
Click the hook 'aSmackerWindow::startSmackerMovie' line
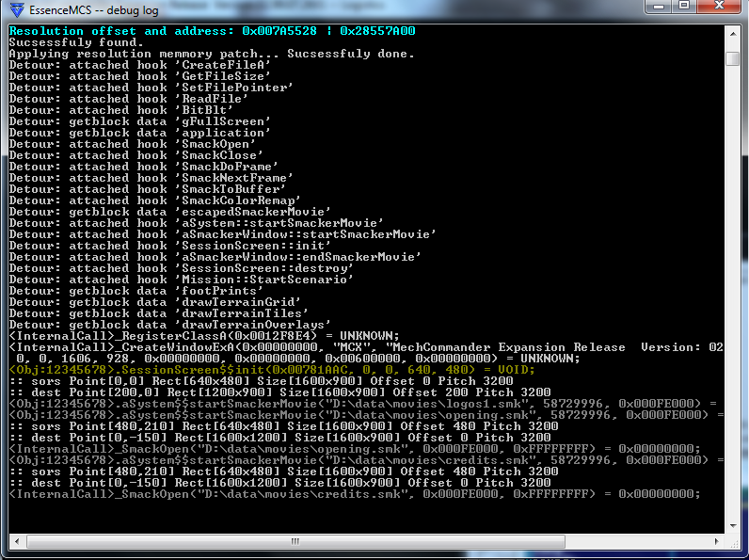coord(223,234)
